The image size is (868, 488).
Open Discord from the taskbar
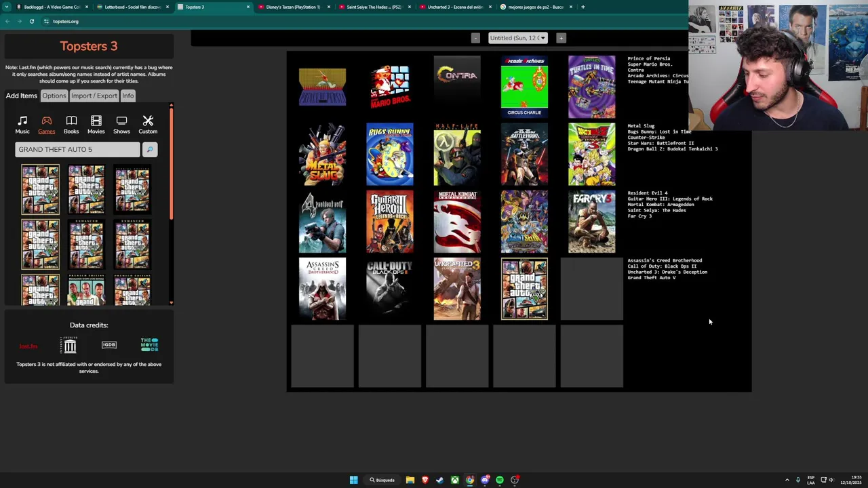click(485, 480)
